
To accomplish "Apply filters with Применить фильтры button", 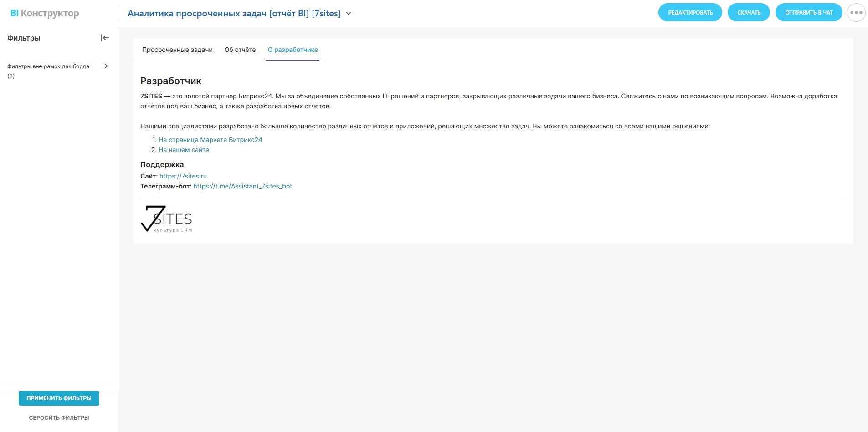I will click(59, 398).
